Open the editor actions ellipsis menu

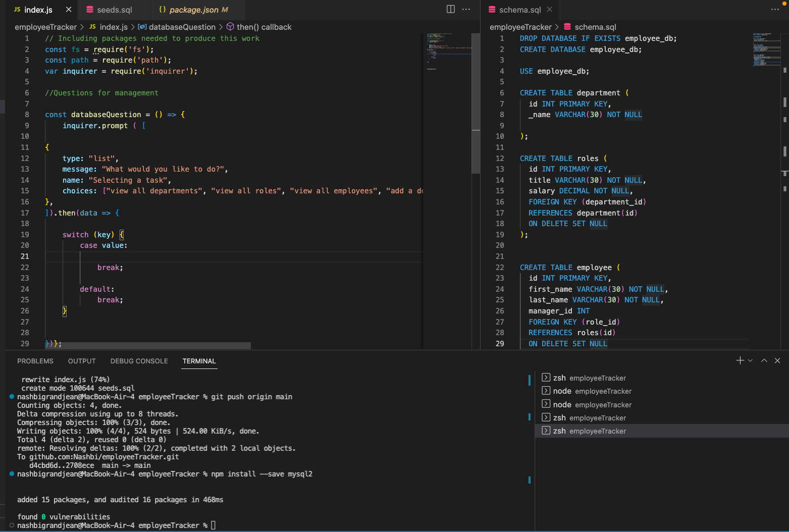click(466, 9)
